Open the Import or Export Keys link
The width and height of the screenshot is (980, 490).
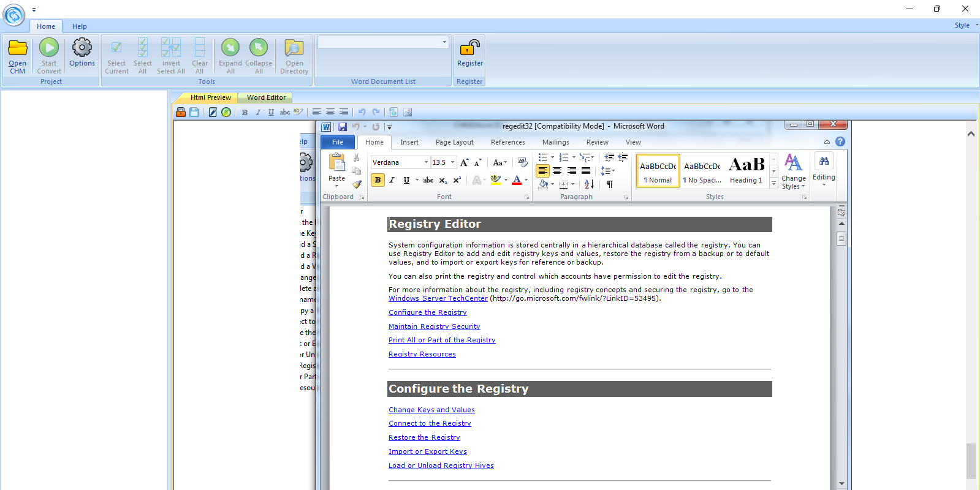click(x=427, y=451)
